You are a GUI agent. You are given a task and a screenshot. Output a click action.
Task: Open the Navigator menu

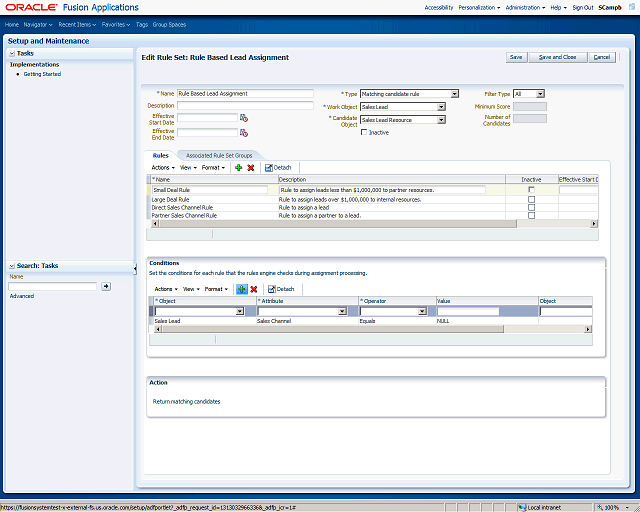pos(38,24)
